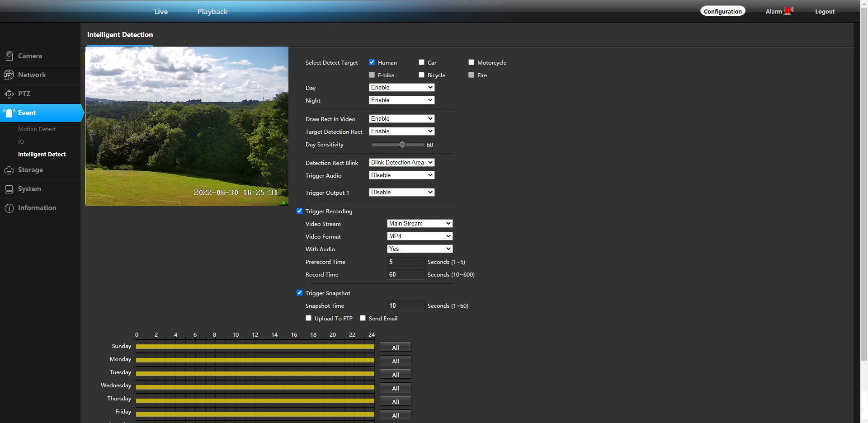Open the Motion Detect submenu item
Viewport: 868px width, 423px height.
pyautogui.click(x=37, y=129)
